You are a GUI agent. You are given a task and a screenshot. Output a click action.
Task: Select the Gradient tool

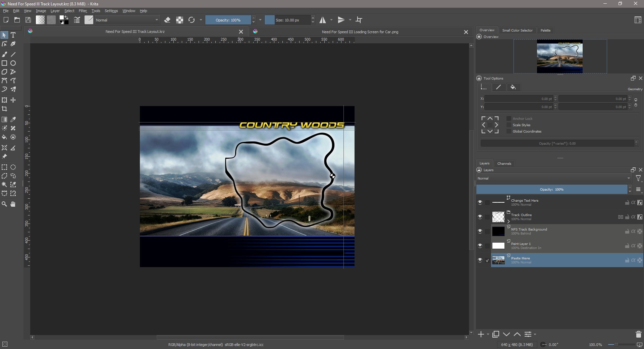click(x=4, y=119)
